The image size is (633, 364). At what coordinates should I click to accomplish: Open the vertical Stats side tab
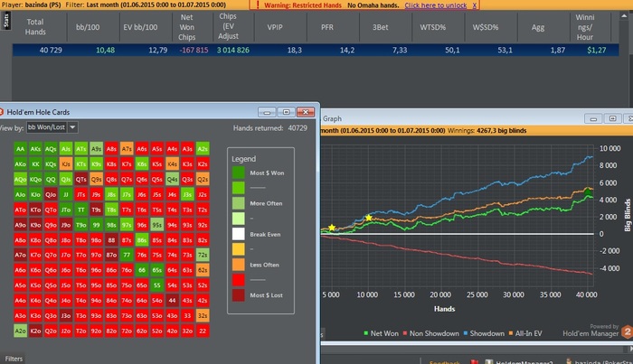(x=6, y=20)
